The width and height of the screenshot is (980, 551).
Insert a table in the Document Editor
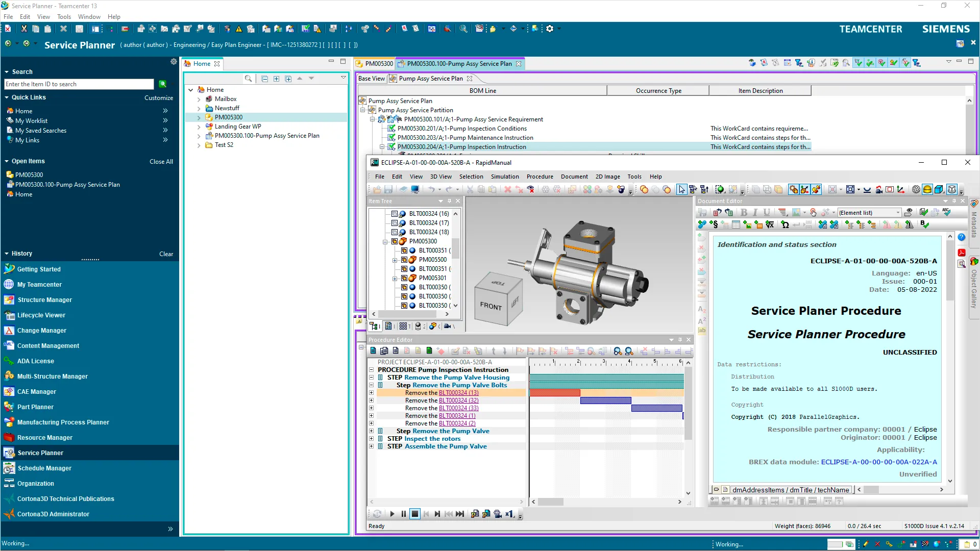[736, 224]
